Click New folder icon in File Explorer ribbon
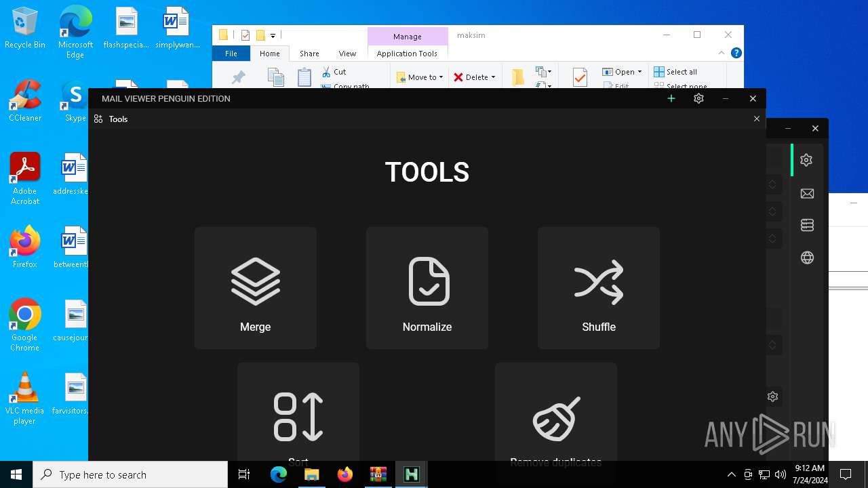This screenshot has height=488, width=868. pyautogui.click(x=518, y=77)
